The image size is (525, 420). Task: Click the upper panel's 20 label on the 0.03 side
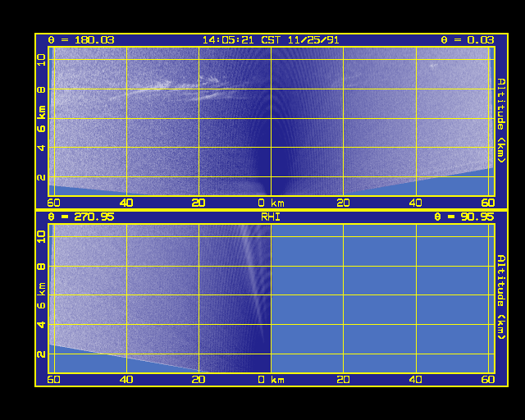point(343,203)
